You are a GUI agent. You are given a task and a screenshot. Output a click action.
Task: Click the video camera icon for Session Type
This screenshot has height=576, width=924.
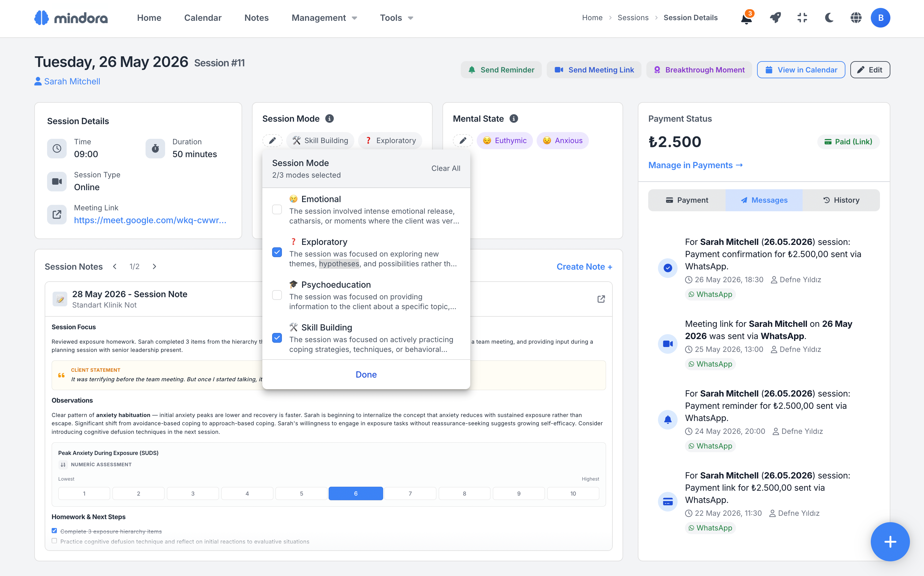(57, 181)
